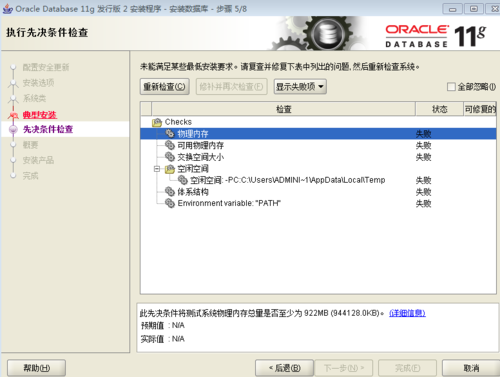Click the 帮助(H) button
500x377 pixels.
[36, 368]
